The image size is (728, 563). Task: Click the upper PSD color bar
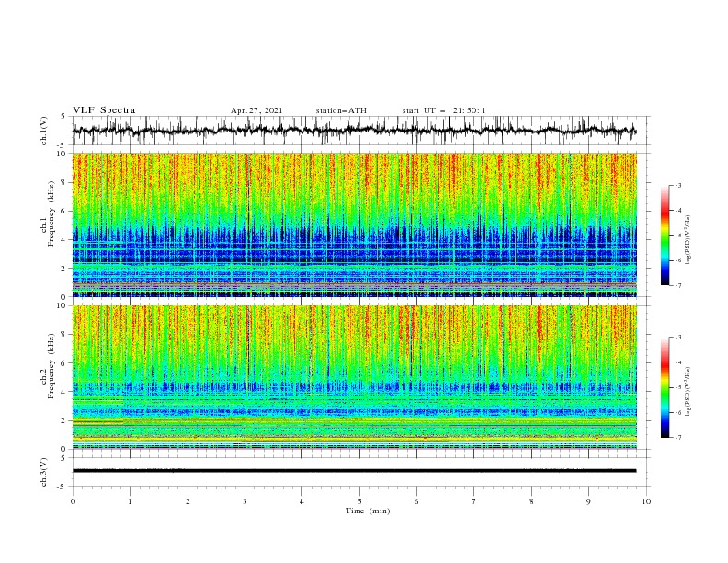(x=665, y=236)
